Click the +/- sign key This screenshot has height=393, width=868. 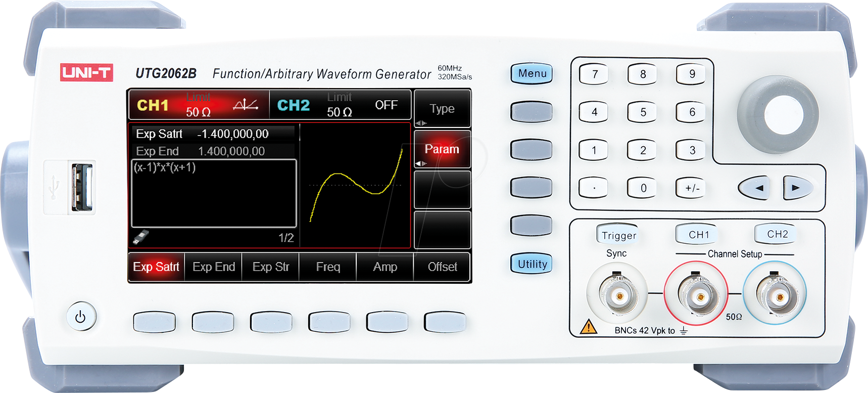691,188
